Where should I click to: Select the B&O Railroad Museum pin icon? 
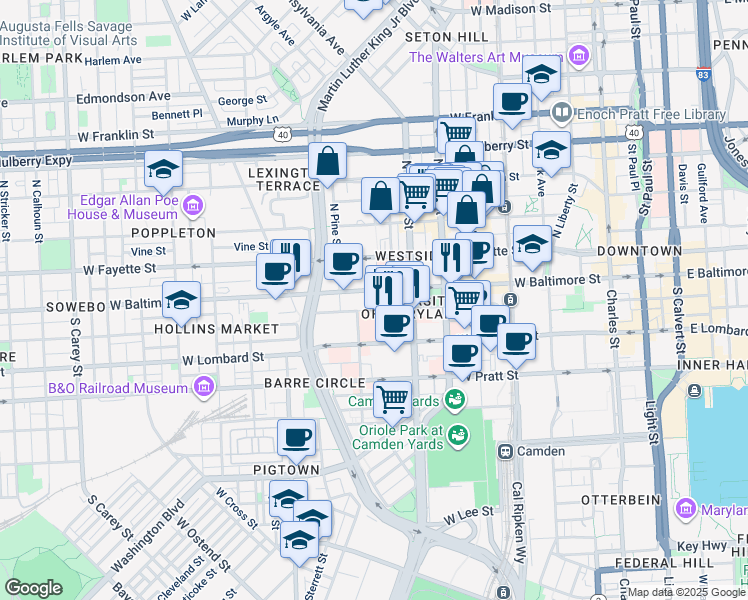coord(204,386)
